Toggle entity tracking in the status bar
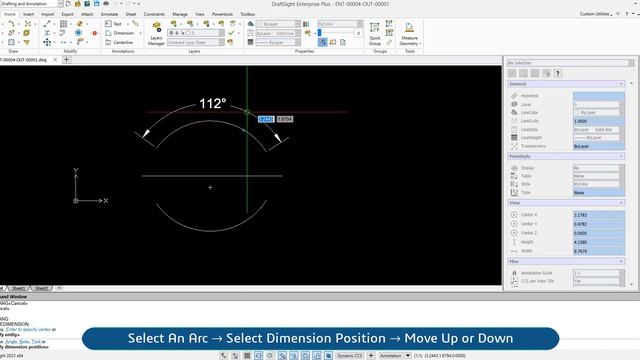Image resolution: width=640 pixels, height=360 pixels. tap(293, 356)
